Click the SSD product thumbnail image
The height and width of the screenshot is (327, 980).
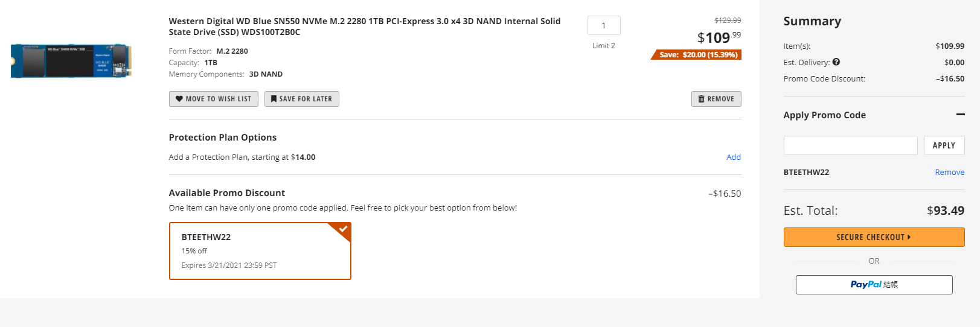[71, 60]
